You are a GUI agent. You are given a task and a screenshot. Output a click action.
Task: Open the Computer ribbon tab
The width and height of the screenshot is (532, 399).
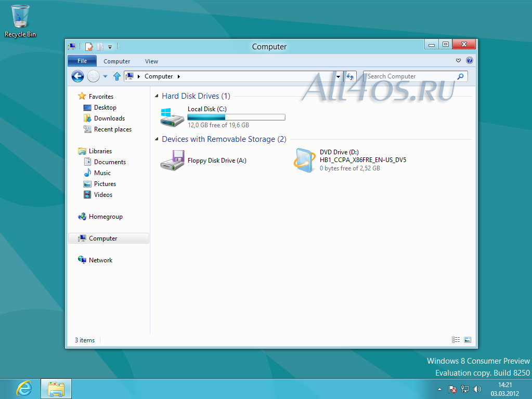pos(116,61)
